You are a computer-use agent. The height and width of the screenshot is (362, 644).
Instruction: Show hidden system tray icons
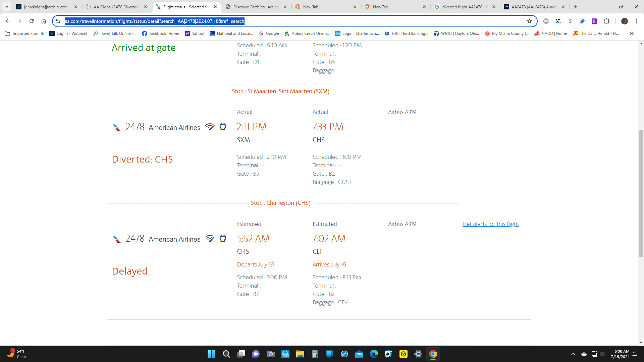pyautogui.click(x=573, y=354)
